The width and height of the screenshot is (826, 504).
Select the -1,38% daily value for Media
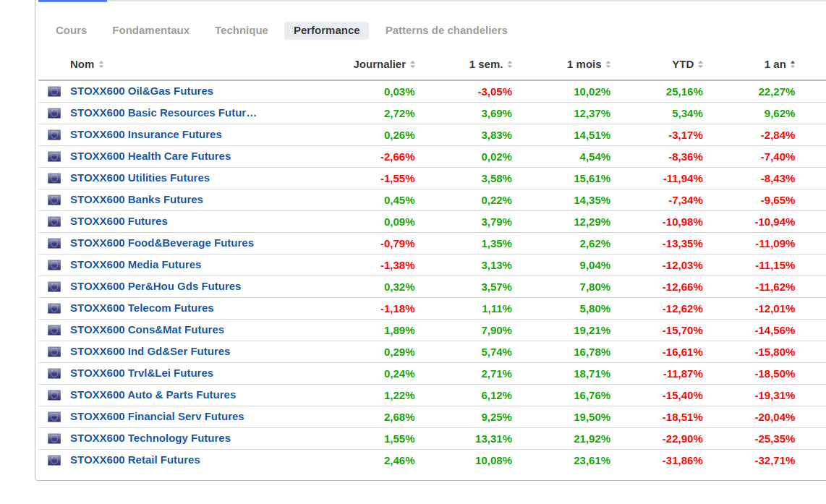pyautogui.click(x=397, y=265)
